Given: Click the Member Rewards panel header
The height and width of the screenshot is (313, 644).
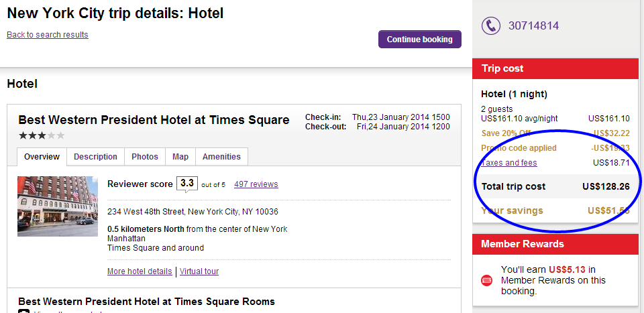Looking at the screenshot, I should [x=555, y=244].
